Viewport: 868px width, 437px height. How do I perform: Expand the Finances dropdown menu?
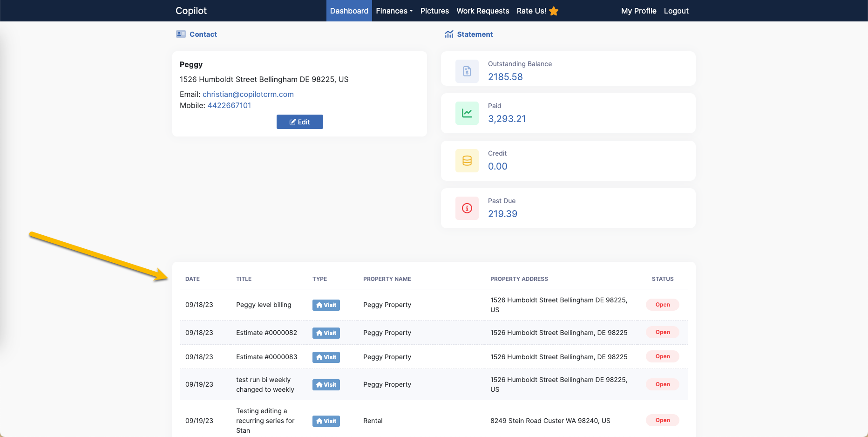[394, 11]
